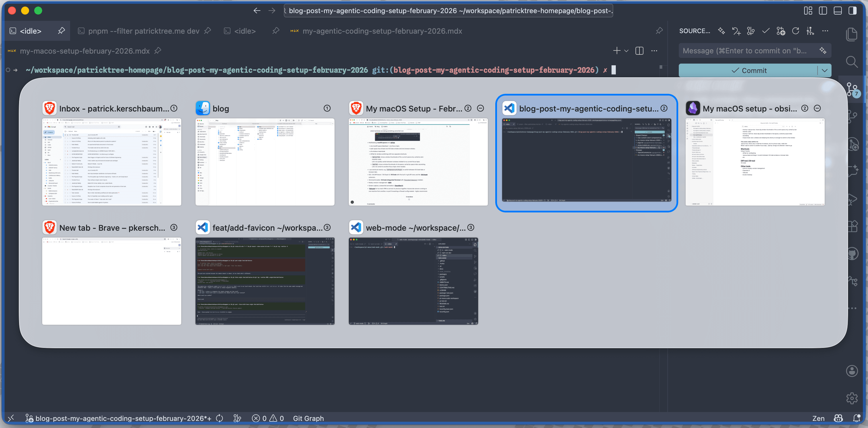
Task: Click the sparkle icon in Source Control header
Action: coord(721,31)
